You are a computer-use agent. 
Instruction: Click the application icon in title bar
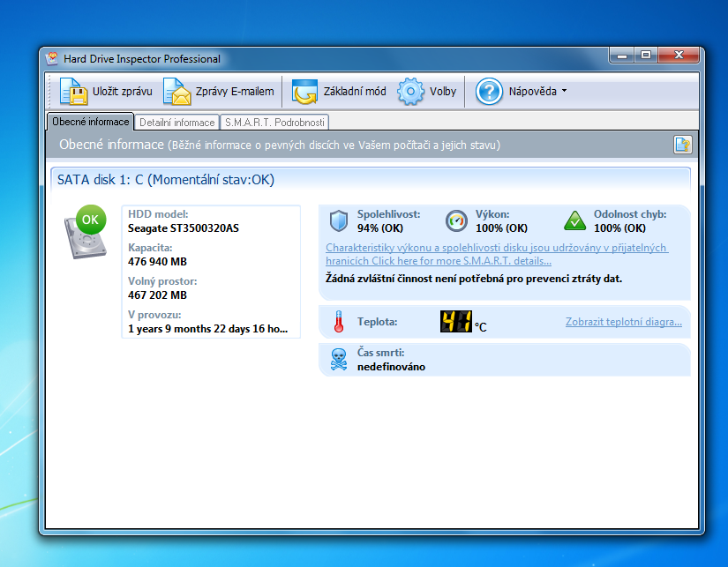pos(52,59)
